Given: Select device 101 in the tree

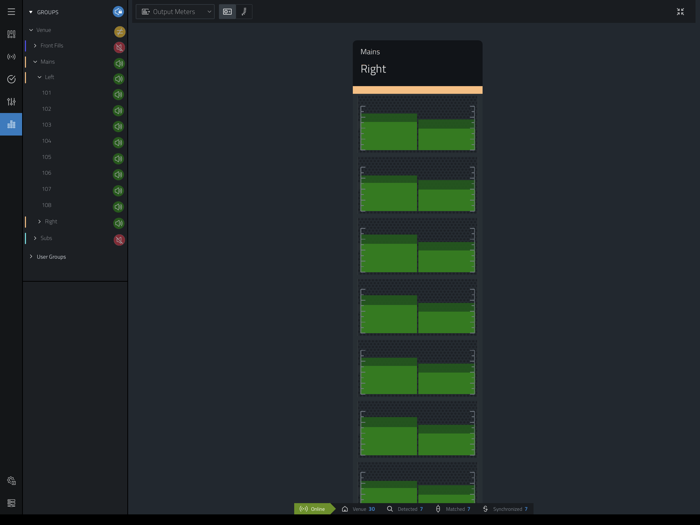Looking at the screenshot, I should point(46,93).
